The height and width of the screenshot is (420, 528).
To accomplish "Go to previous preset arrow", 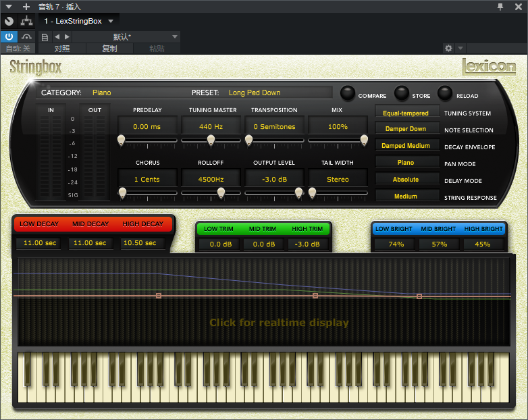I will pyautogui.click(x=57, y=36).
